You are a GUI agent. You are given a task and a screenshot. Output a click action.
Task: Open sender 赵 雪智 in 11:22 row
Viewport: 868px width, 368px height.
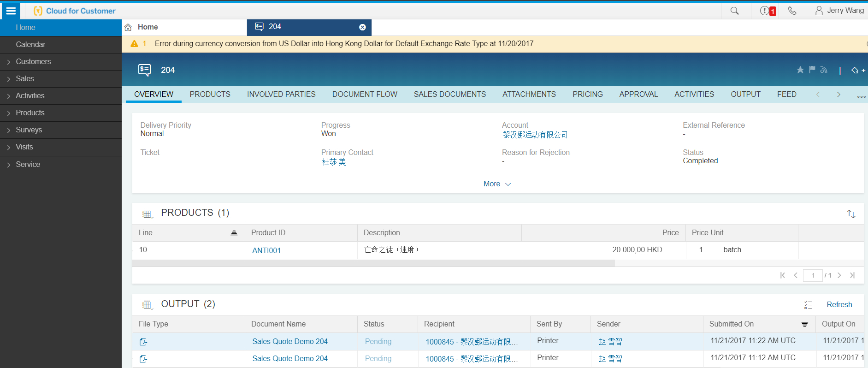point(610,342)
